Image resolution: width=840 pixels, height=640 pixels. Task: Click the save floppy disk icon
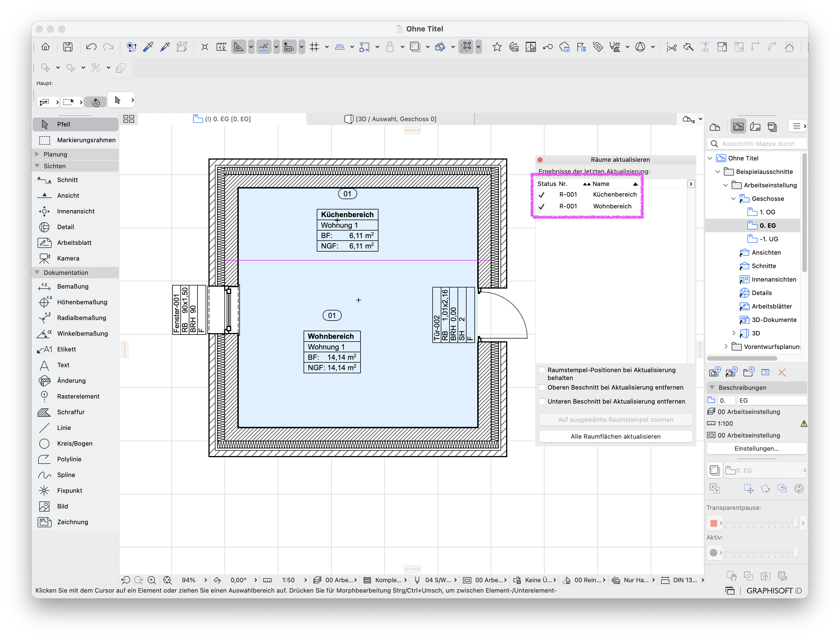click(68, 47)
